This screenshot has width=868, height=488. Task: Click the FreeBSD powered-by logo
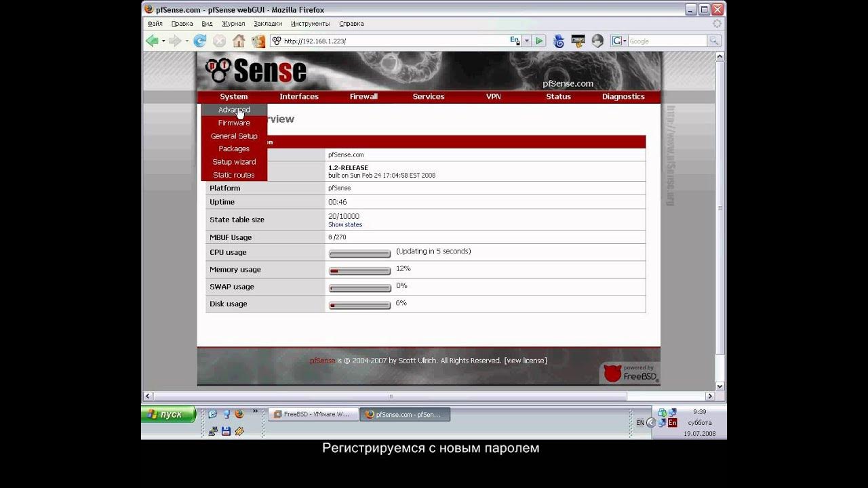tap(630, 373)
